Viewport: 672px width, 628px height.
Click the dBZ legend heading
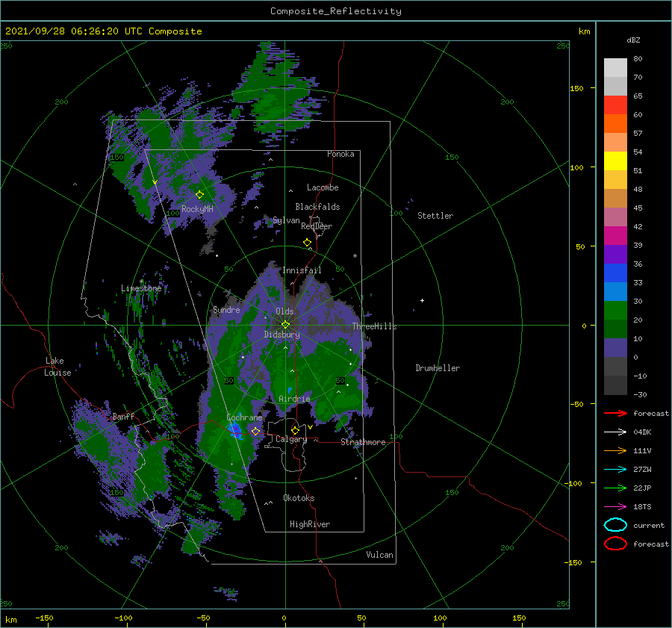pyautogui.click(x=633, y=40)
